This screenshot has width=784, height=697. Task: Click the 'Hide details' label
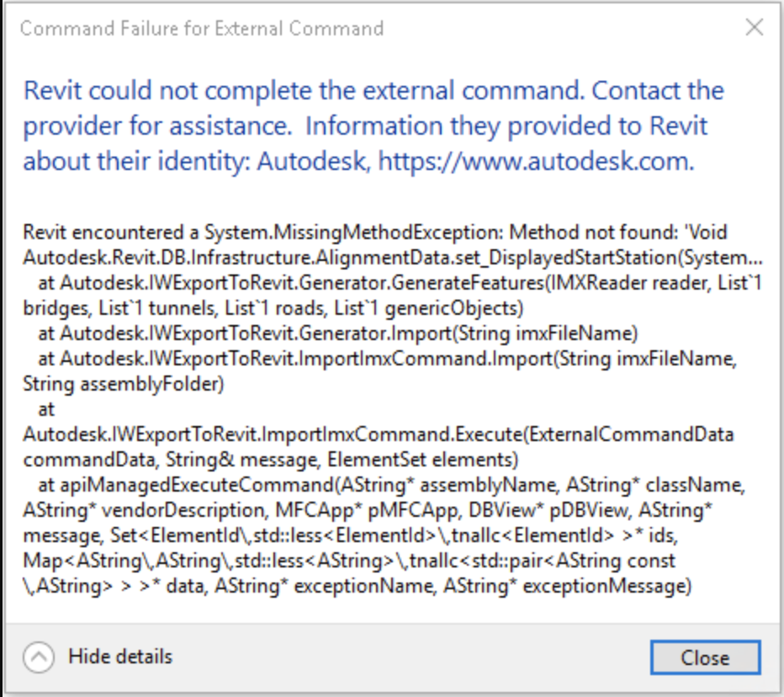tap(120, 657)
